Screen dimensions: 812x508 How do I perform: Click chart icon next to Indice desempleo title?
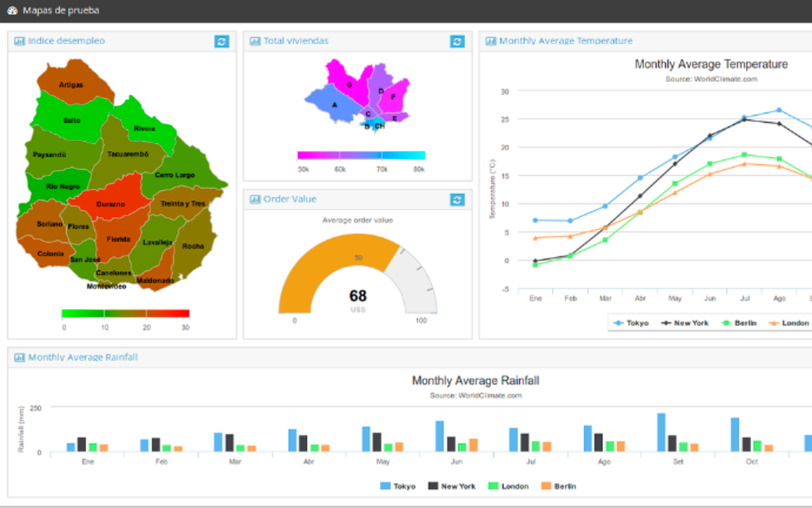20,41
